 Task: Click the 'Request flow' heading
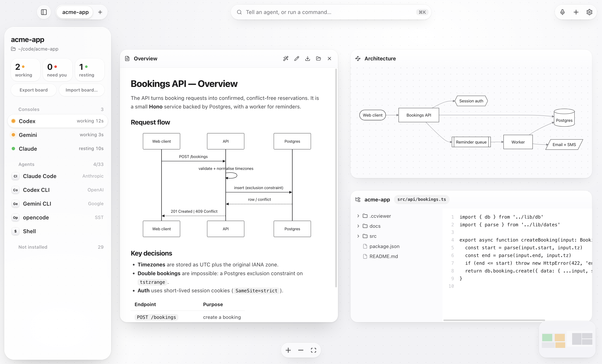tap(150, 122)
